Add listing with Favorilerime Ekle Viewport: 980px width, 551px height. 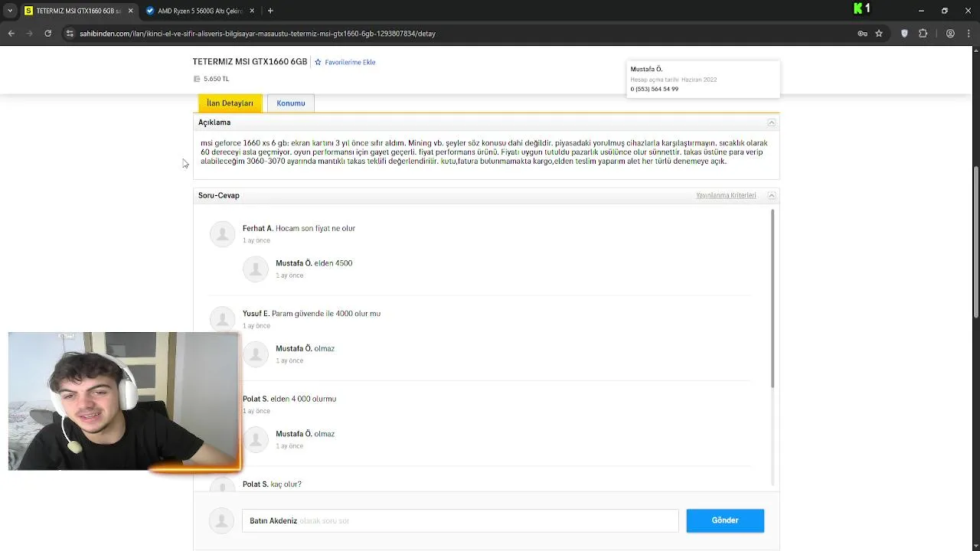pos(350,62)
